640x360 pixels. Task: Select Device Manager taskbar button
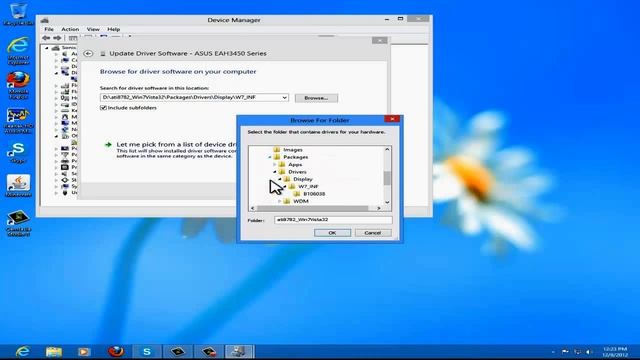[239, 351]
